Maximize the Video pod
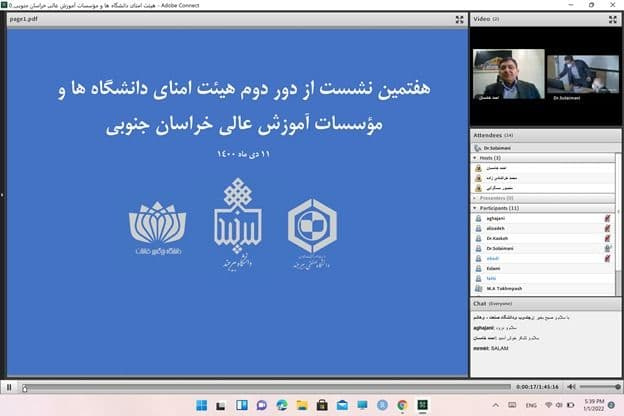 pyautogui.click(x=612, y=20)
